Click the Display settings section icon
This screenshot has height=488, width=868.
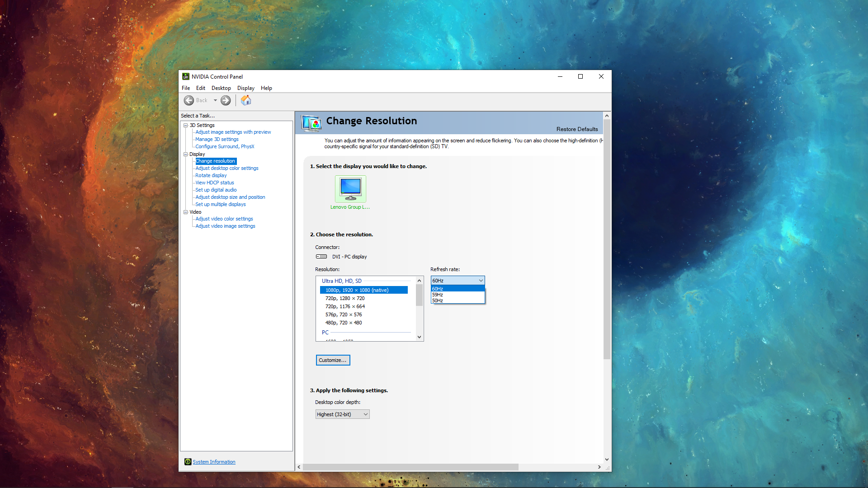(x=185, y=154)
